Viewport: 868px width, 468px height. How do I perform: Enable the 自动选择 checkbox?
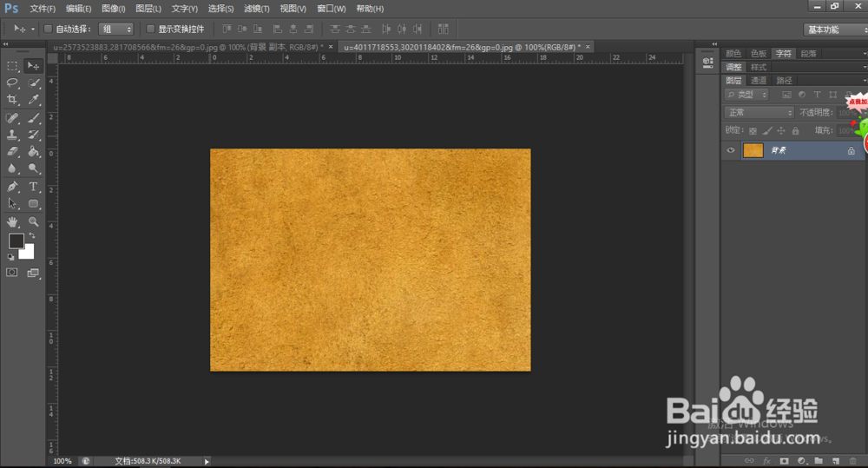[48, 29]
